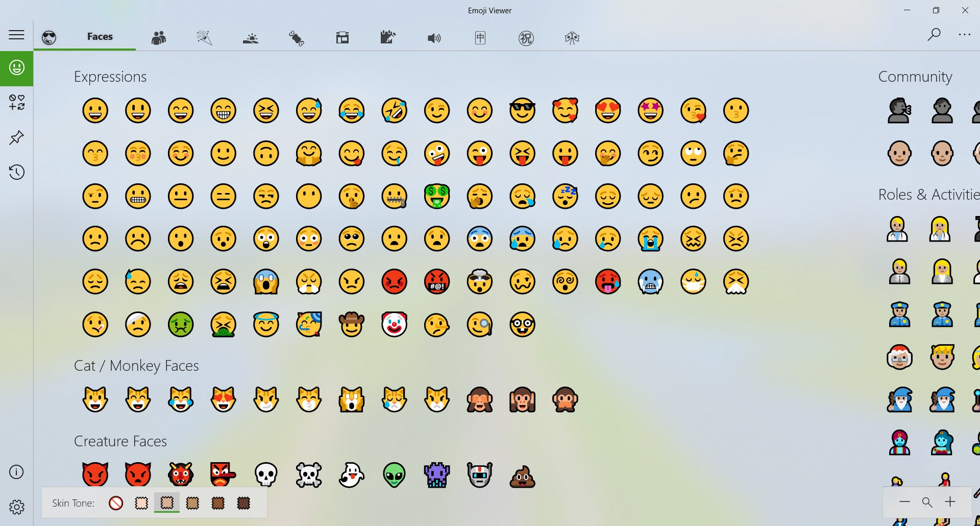Switch to the food candy tab

click(x=297, y=38)
